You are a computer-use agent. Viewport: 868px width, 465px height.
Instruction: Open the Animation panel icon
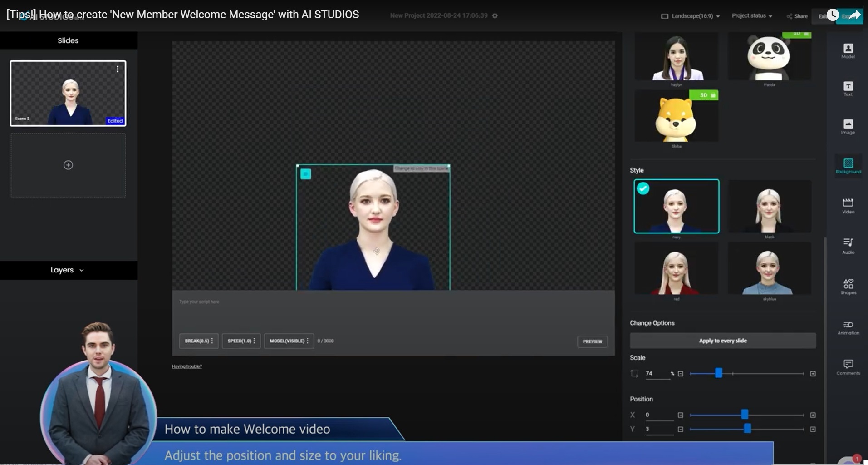tap(848, 327)
